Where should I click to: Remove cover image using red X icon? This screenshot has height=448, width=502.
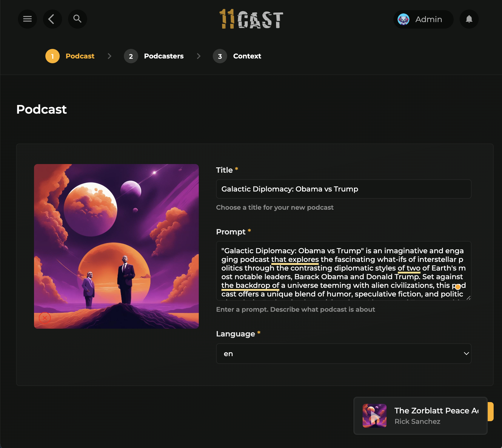point(45,318)
